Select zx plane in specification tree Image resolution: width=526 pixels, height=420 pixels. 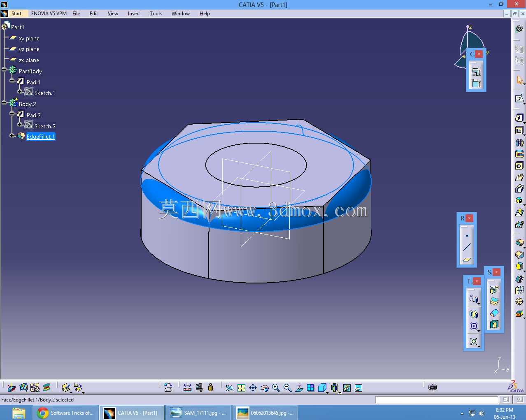(x=29, y=60)
